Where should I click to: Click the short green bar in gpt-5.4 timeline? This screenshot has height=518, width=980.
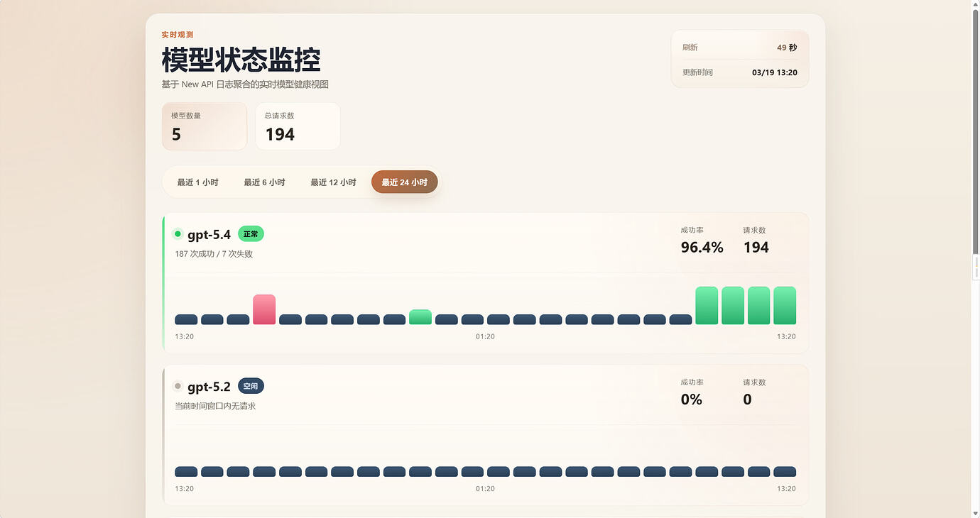coord(420,317)
